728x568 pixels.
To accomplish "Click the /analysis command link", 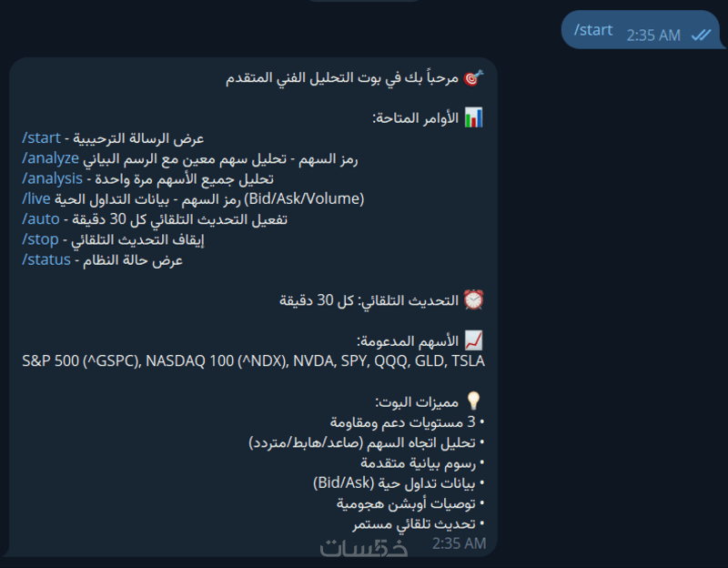I will tap(52, 178).
